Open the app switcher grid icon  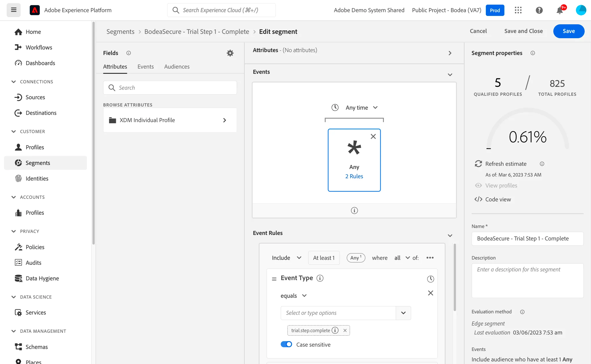click(518, 10)
